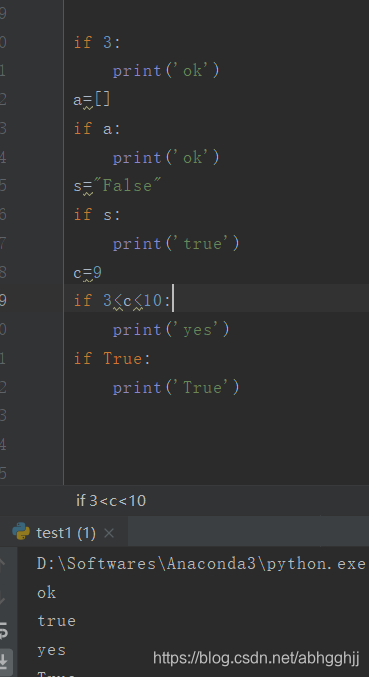369x677 pixels.
Task: Click the code line 'if s:'
Action: coord(98,215)
